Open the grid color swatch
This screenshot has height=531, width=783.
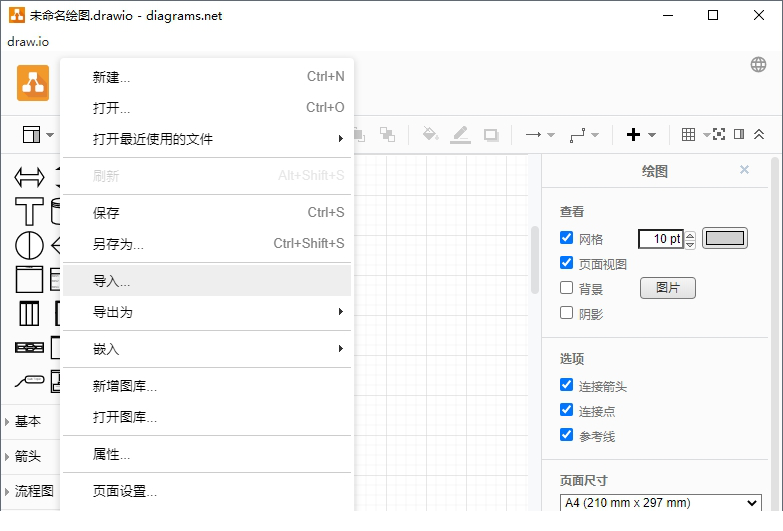tap(725, 238)
